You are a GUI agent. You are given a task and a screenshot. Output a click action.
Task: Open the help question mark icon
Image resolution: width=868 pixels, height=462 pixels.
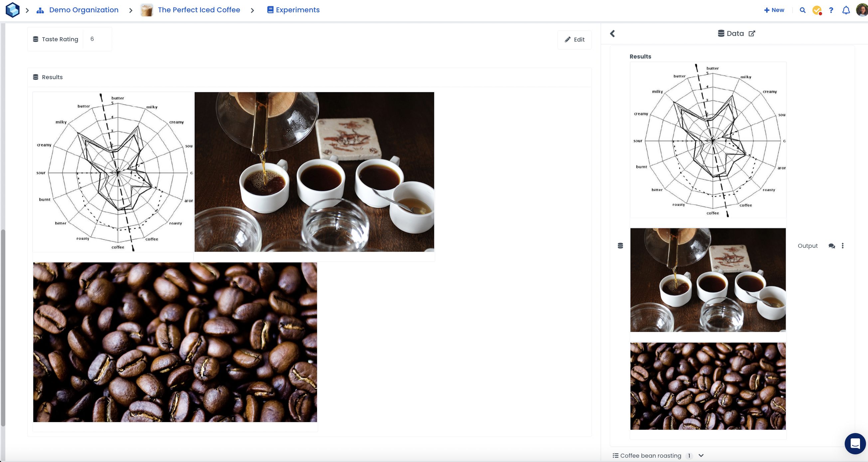click(831, 10)
